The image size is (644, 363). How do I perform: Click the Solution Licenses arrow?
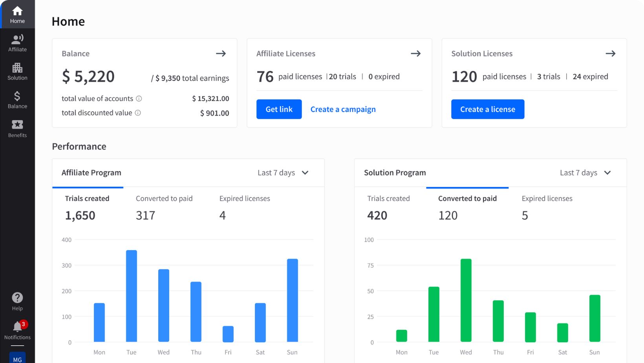tap(611, 53)
